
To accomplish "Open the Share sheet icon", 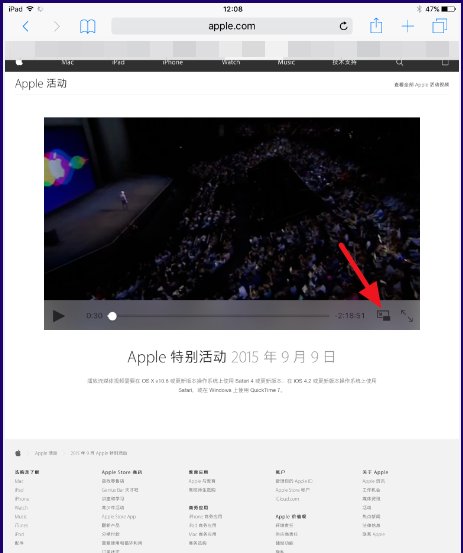I will pos(376,26).
